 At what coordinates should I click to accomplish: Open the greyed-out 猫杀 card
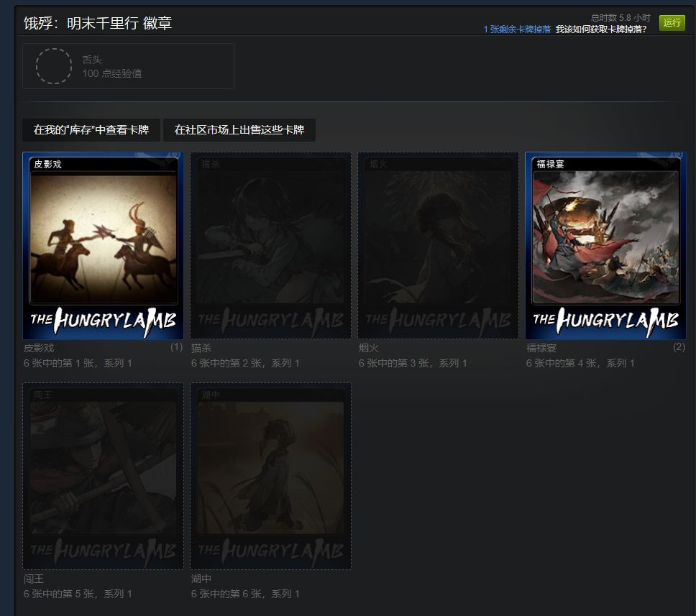(271, 245)
